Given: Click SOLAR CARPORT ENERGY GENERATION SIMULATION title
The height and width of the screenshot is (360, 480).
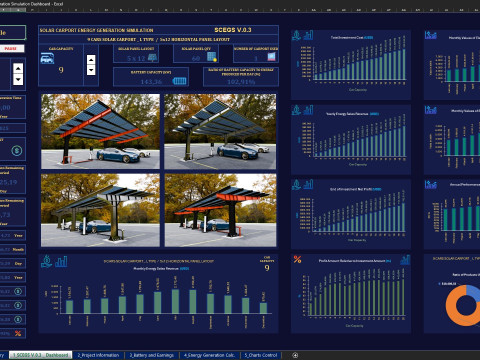Looking at the screenshot, I should coord(96,30).
